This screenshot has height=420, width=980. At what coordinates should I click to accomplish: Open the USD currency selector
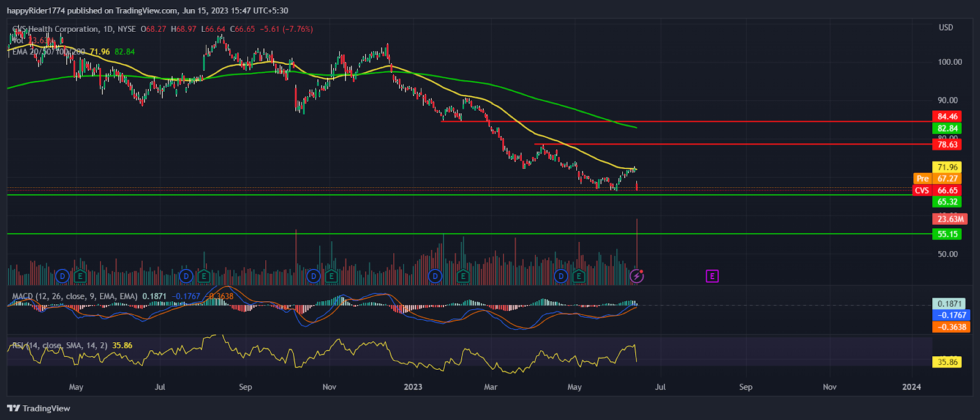click(946, 28)
